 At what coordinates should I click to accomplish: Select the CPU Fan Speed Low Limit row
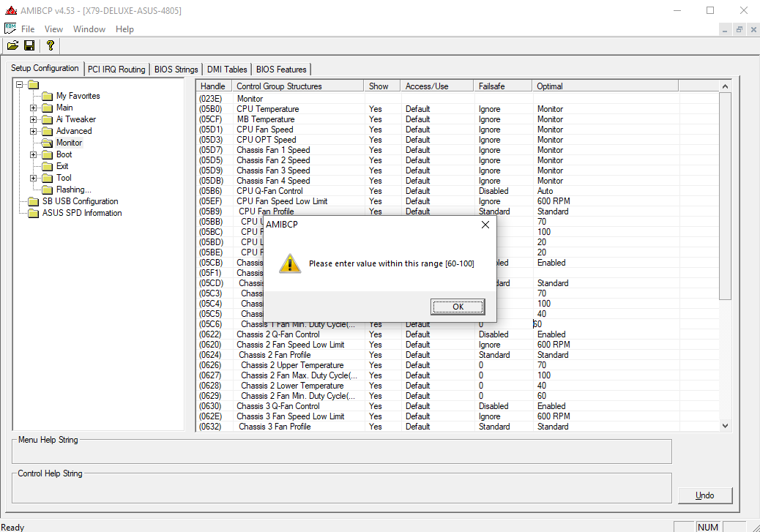pyautogui.click(x=457, y=201)
